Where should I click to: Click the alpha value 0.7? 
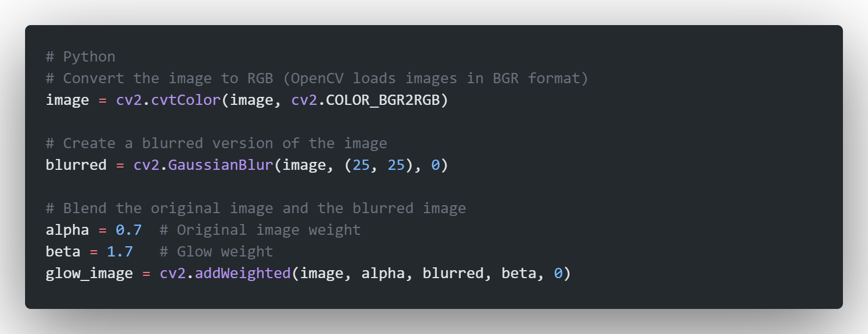pyautogui.click(x=129, y=230)
